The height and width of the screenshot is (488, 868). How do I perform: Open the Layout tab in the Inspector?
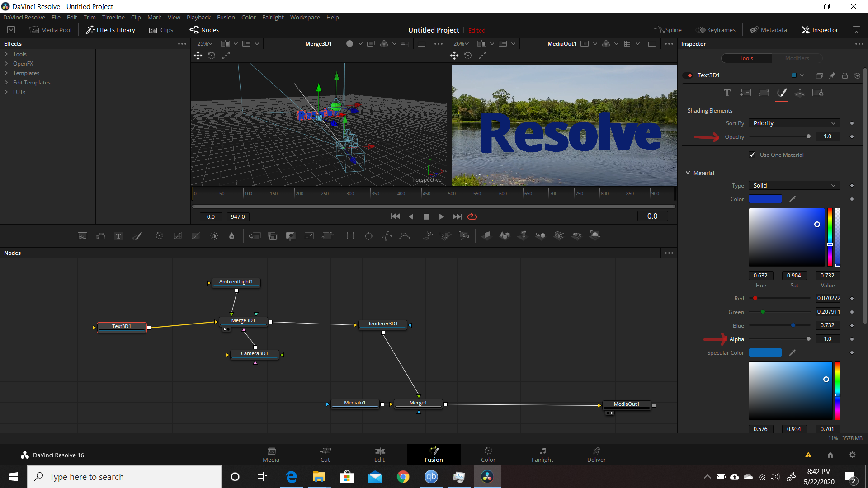click(745, 93)
